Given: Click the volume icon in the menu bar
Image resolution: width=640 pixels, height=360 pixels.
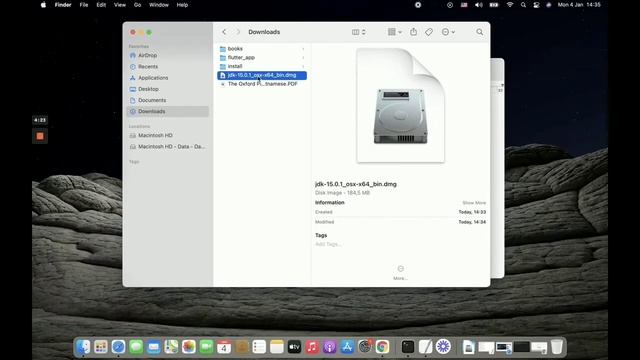Looking at the screenshot, I should coord(479,5).
